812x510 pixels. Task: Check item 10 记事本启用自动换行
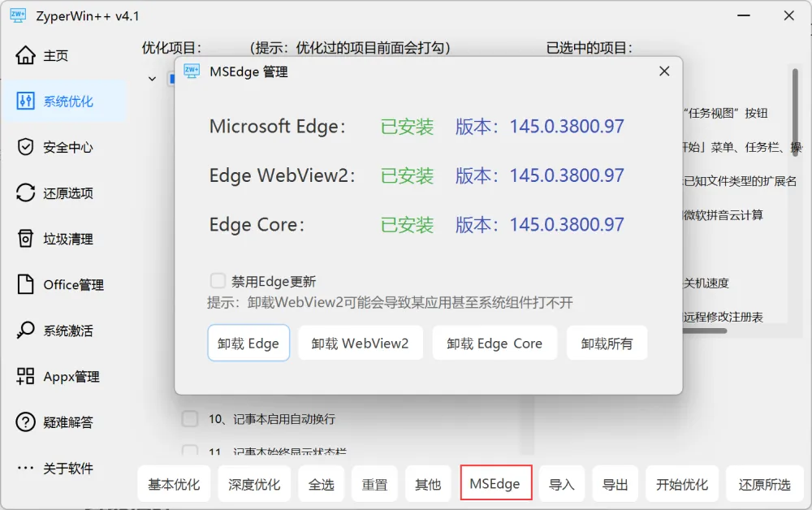pyautogui.click(x=190, y=418)
